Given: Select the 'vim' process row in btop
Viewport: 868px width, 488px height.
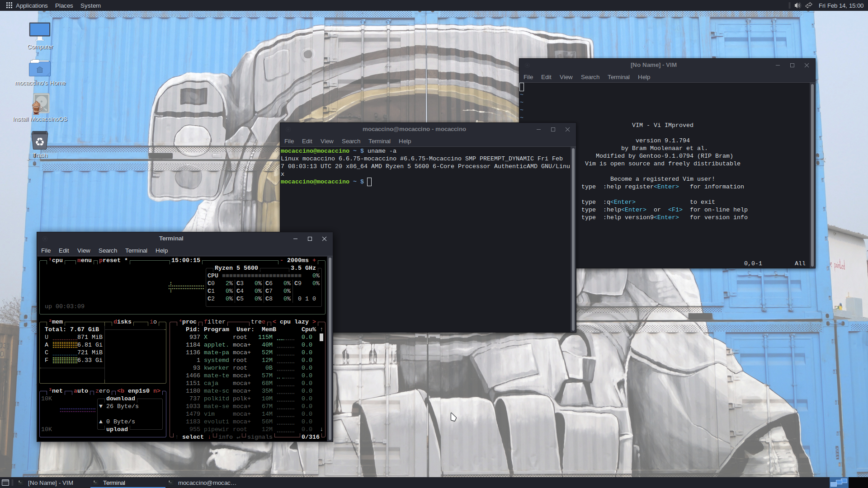Looking at the screenshot, I should click(251, 414).
